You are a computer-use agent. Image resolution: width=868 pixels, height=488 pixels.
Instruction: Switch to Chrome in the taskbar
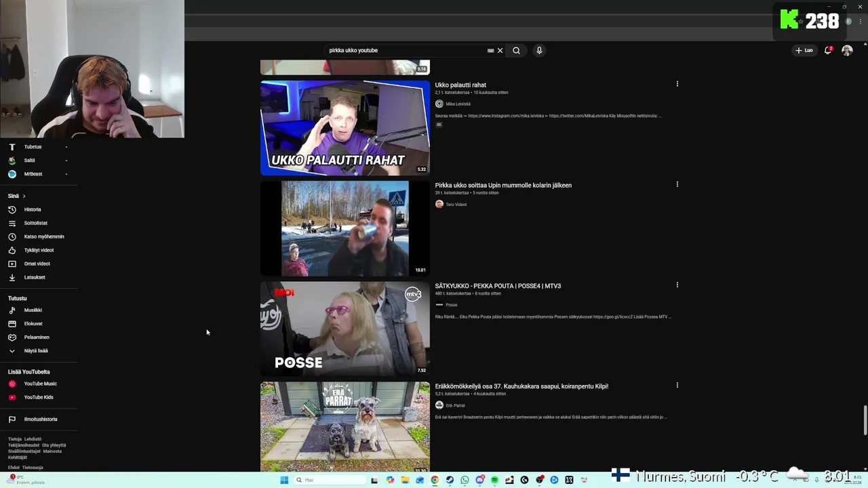(x=435, y=480)
